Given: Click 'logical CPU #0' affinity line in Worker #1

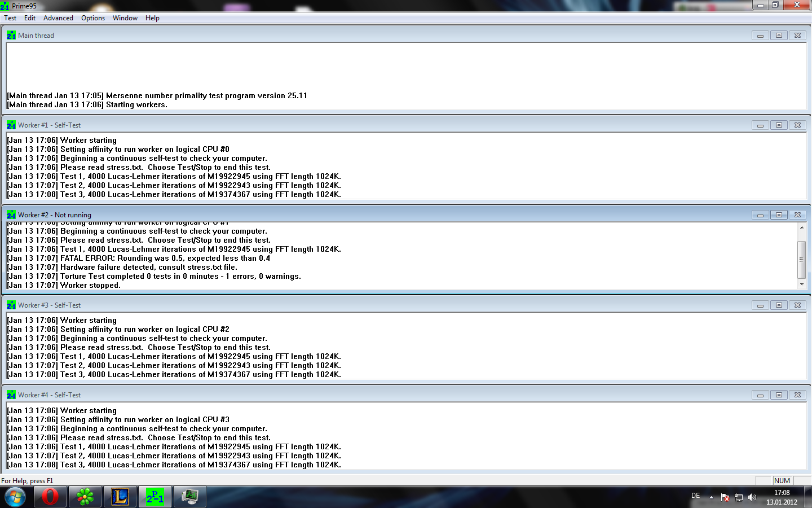Looking at the screenshot, I should [118, 149].
